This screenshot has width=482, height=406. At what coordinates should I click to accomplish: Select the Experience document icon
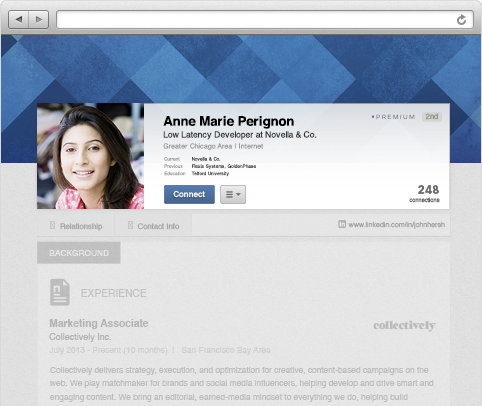click(60, 292)
